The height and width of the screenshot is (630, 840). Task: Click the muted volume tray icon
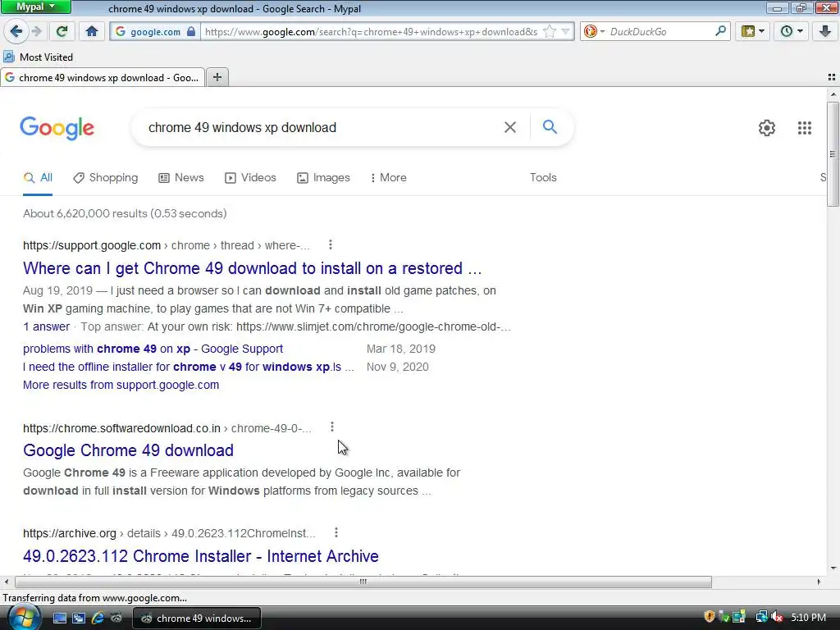pos(778,617)
